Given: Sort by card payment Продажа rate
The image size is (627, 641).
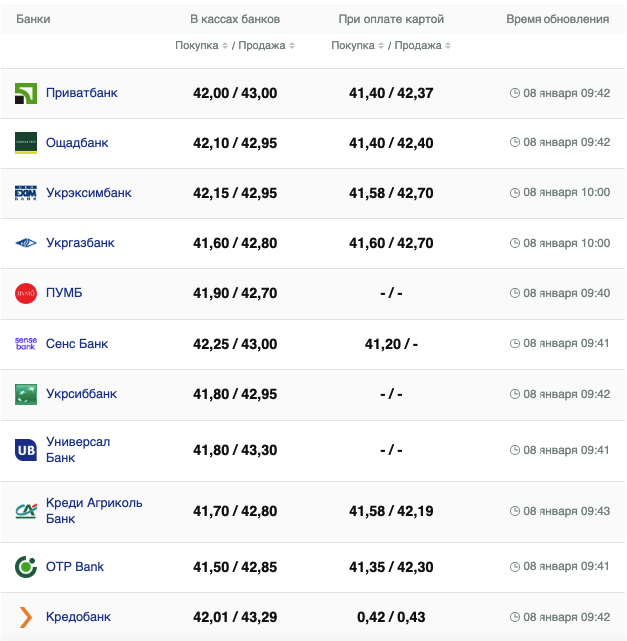Looking at the screenshot, I should pos(420,46).
